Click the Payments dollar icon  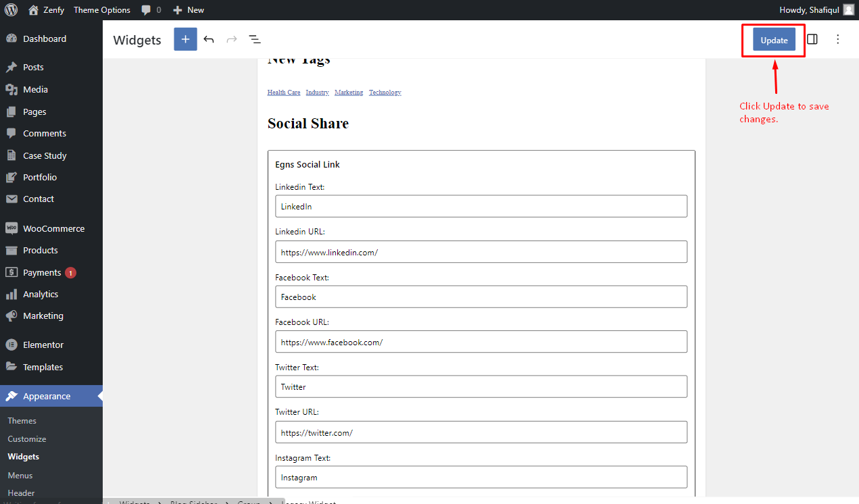point(11,272)
